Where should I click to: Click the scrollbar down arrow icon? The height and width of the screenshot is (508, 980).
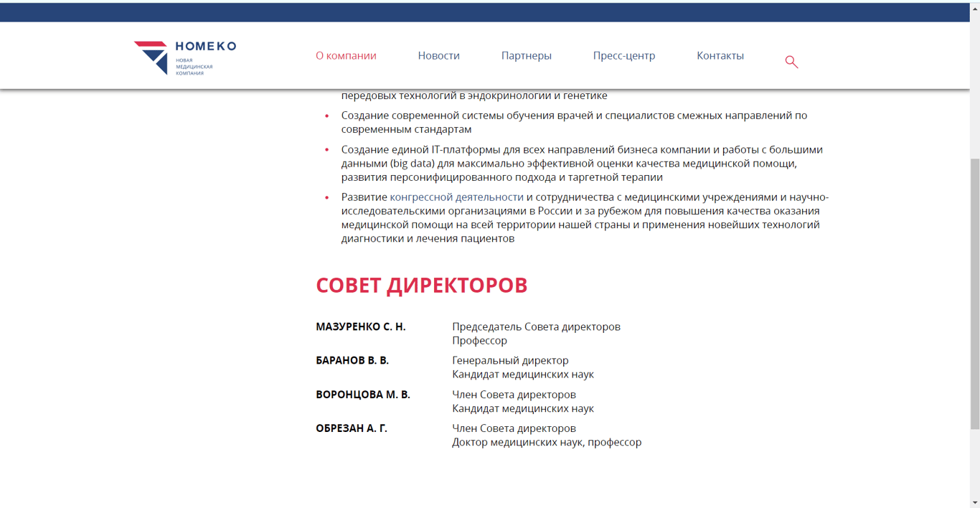point(974,502)
